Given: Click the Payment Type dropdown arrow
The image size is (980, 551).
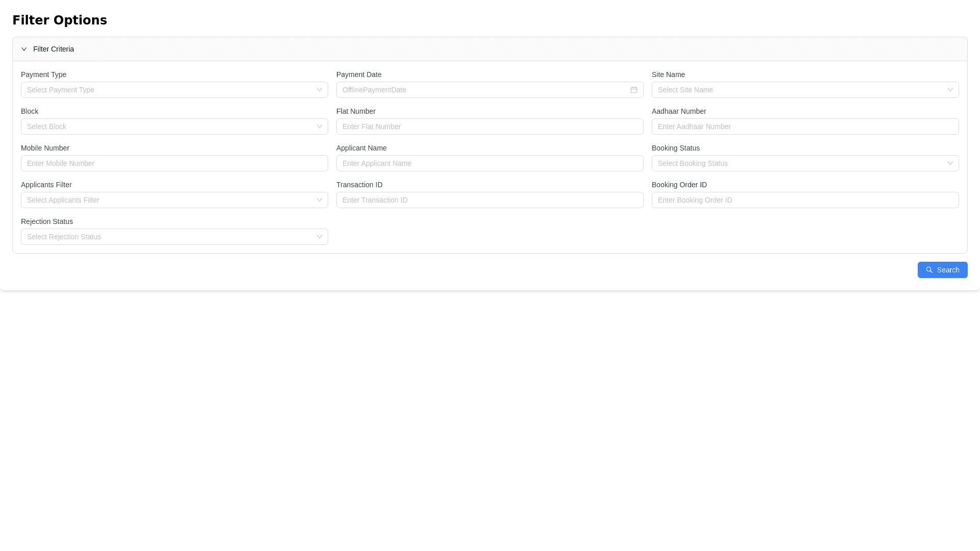Looking at the screenshot, I should click(319, 90).
